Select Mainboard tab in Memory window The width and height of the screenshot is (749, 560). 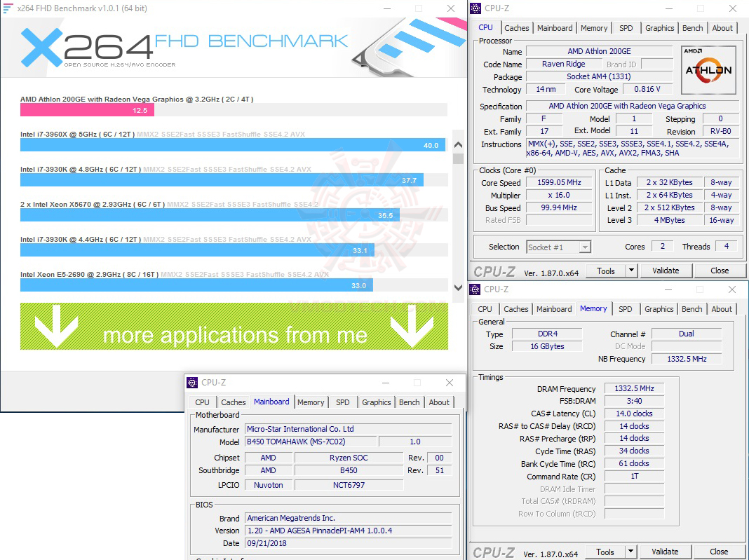(x=553, y=309)
